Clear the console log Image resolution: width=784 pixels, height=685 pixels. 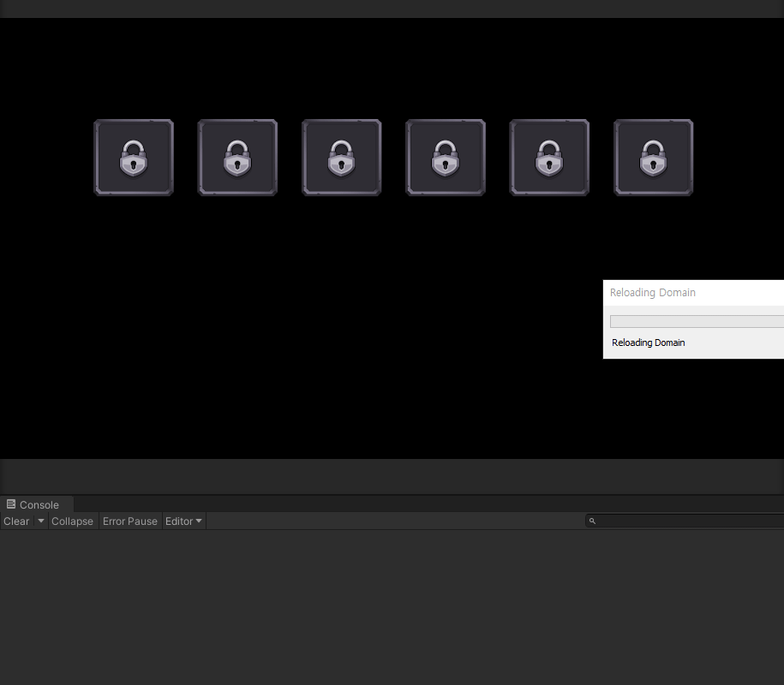click(x=16, y=521)
